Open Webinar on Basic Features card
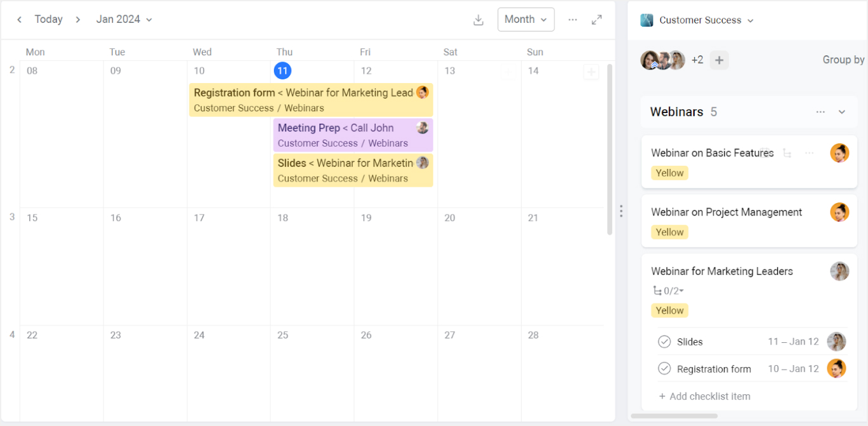The width and height of the screenshot is (868, 426). (x=712, y=153)
